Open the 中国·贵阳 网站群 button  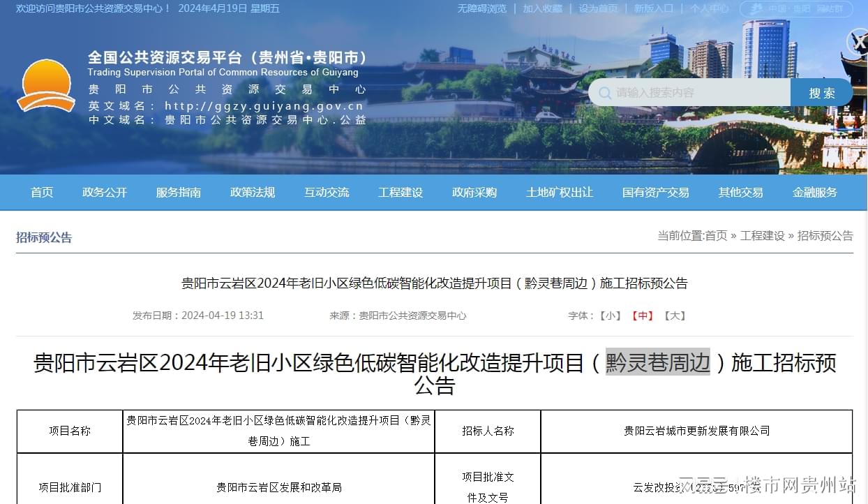pyautogui.click(x=796, y=9)
